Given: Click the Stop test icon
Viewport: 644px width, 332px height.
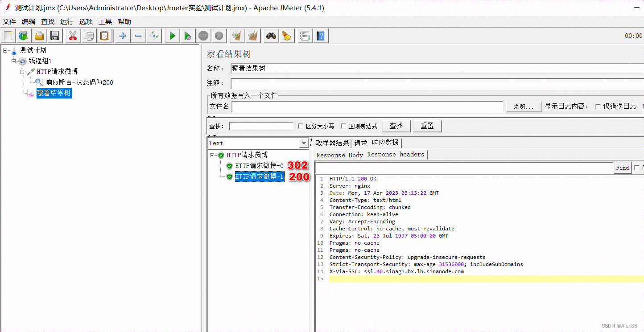Looking at the screenshot, I should click(x=203, y=36).
